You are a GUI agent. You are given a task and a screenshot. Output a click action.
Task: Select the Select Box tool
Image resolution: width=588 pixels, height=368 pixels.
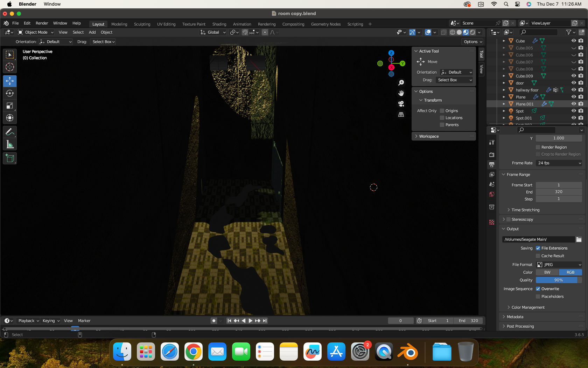(10, 55)
